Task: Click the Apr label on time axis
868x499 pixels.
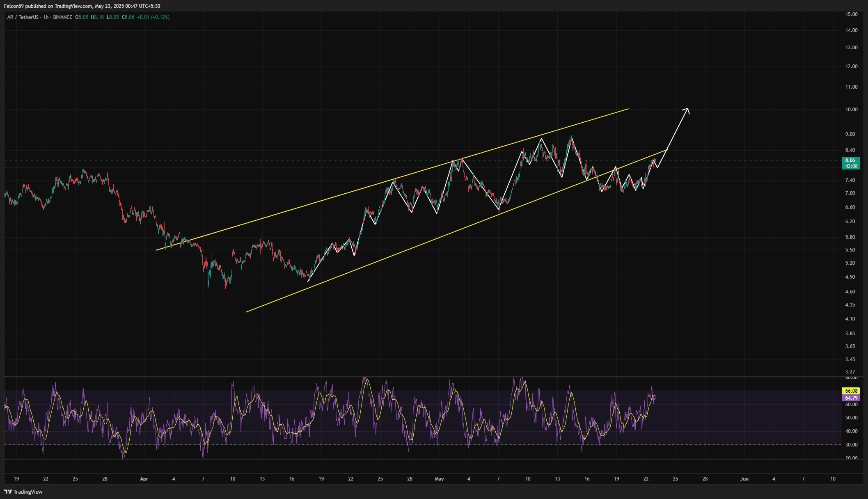Action: coord(144,479)
